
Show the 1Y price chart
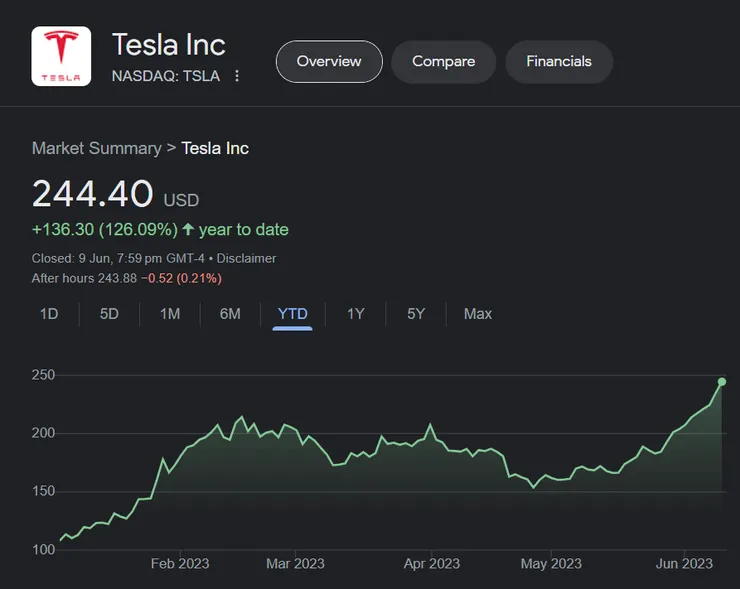coord(355,314)
